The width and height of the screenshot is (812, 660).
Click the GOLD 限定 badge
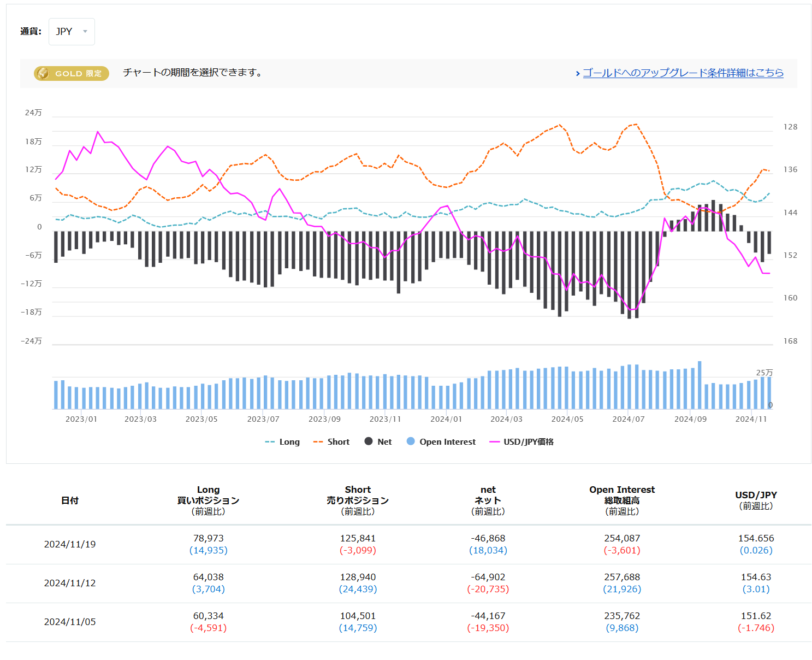click(72, 73)
